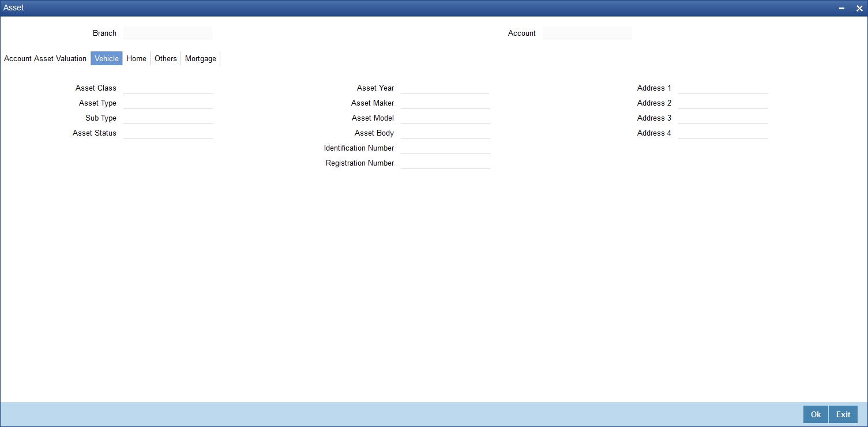Click the 'Identification Number' label text
Screen dimensions: 868x427
point(359,148)
